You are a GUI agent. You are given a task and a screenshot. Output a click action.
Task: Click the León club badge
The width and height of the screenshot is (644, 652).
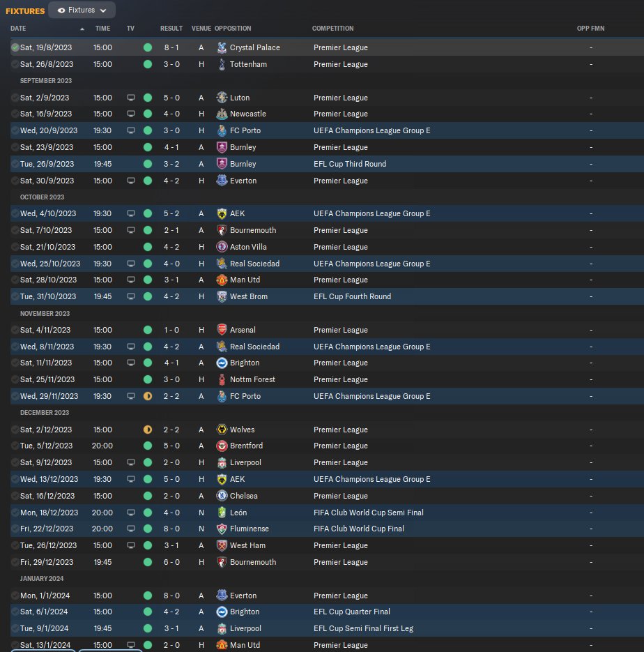pos(222,513)
